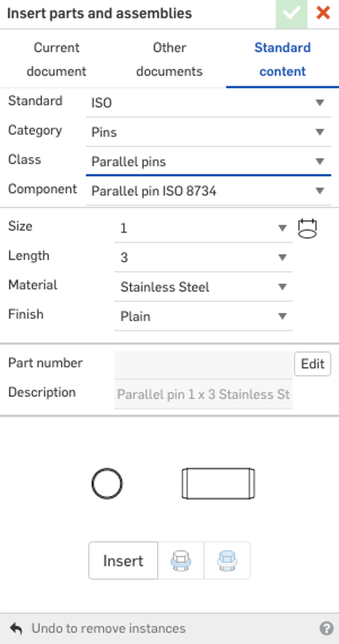This screenshot has height=644, width=339.
Task: Click the circular pin end view preview
Action: click(107, 483)
